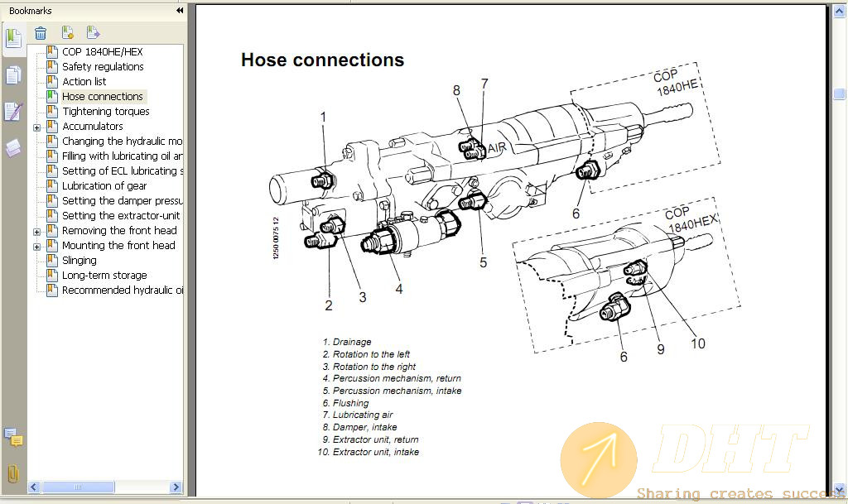848x504 pixels.
Task: Go to the Long-term storage bookmark
Action: 104,275
